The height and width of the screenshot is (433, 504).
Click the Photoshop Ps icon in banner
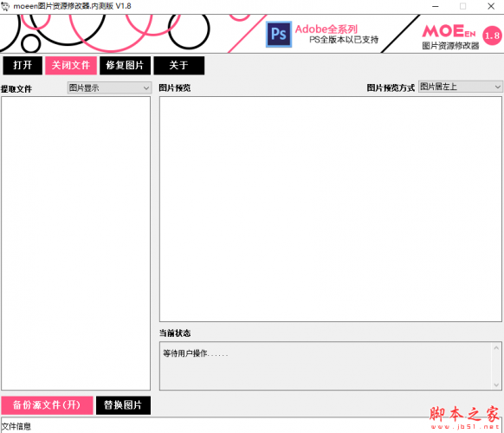(x=279, y=34)
